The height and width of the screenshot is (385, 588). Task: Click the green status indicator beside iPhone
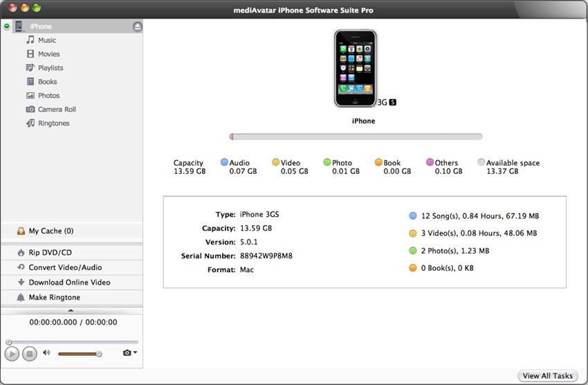7,26
